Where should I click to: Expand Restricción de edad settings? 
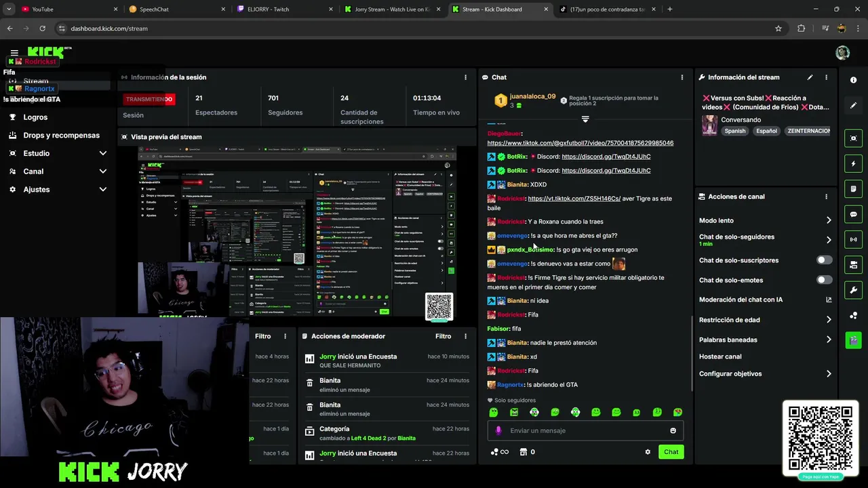tap(829, 320)
